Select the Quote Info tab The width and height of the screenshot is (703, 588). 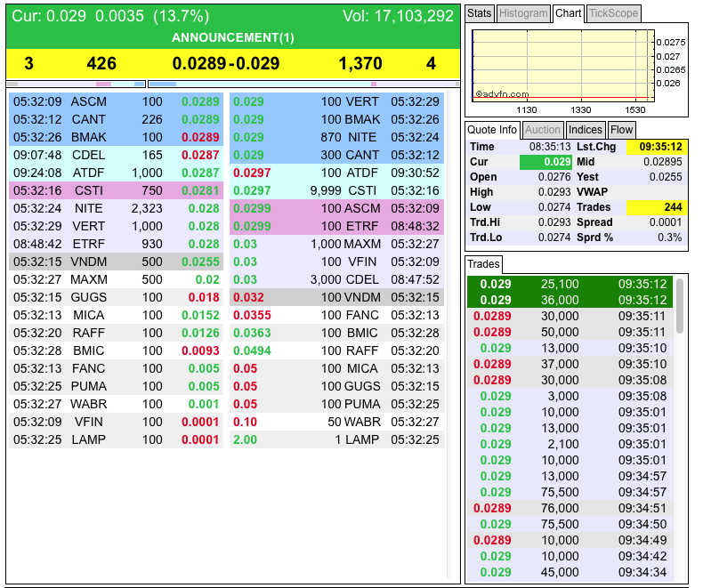(492, 130)
